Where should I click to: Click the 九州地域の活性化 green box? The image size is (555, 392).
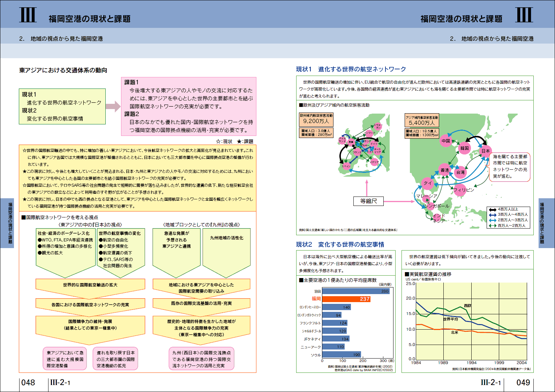click(x=227, y=253)
